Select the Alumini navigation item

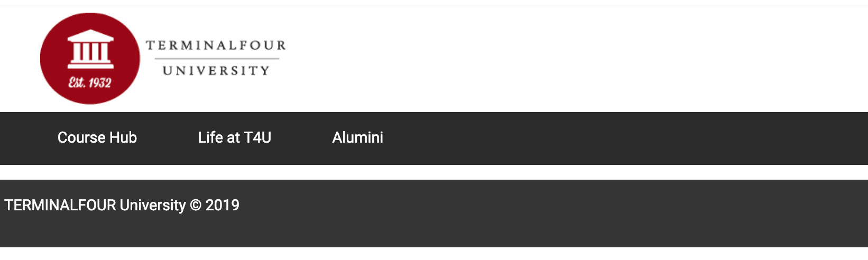coord(357,137)
